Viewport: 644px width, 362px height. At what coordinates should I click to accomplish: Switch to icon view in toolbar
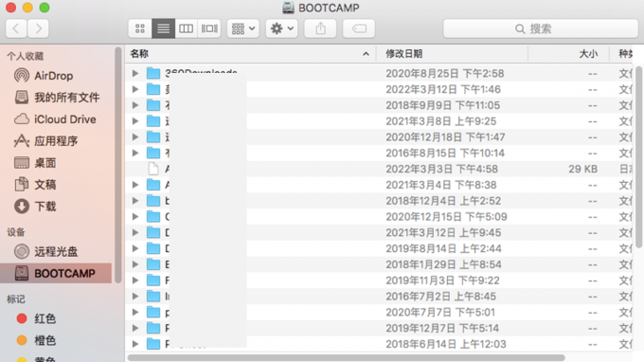click(x=140, y=28)
